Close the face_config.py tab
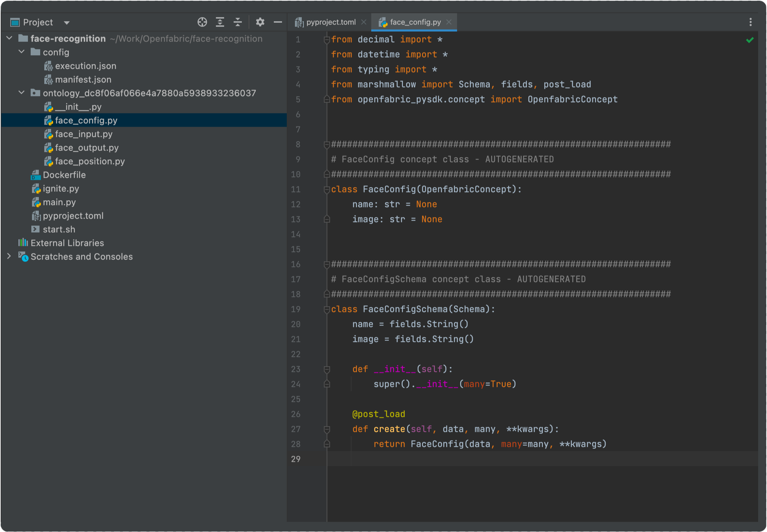The height and width of the screenshot is (532, 767). point(449,22)
